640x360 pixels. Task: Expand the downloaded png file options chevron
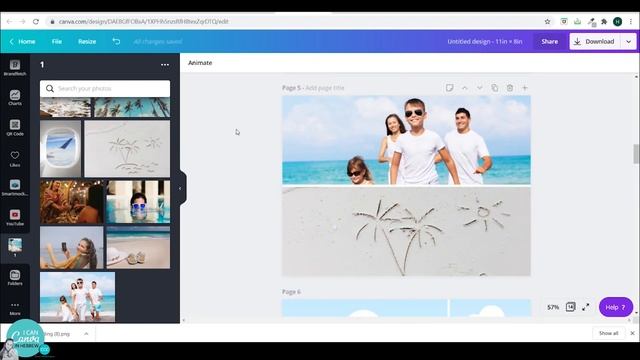click(x=86, y=333)
